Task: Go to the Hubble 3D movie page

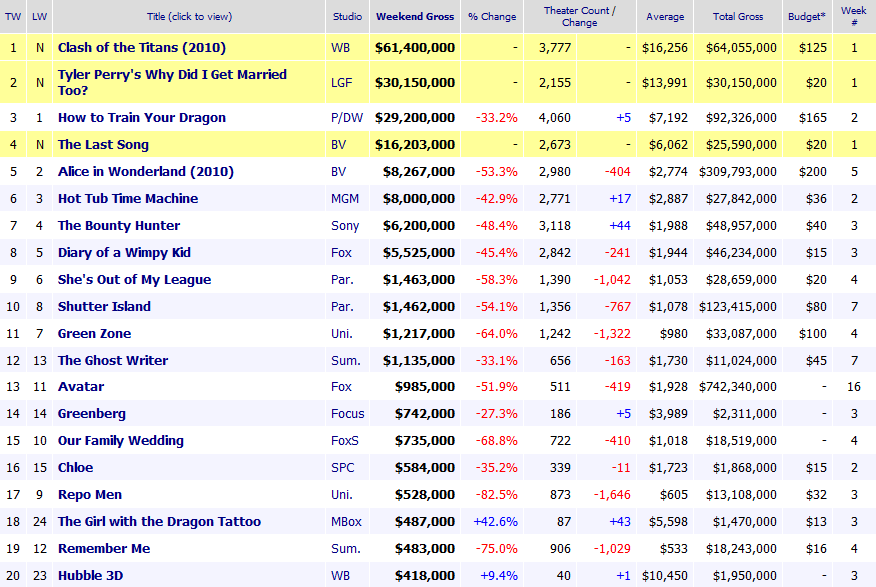Action: pyautogui.click(x=91, y=575)
